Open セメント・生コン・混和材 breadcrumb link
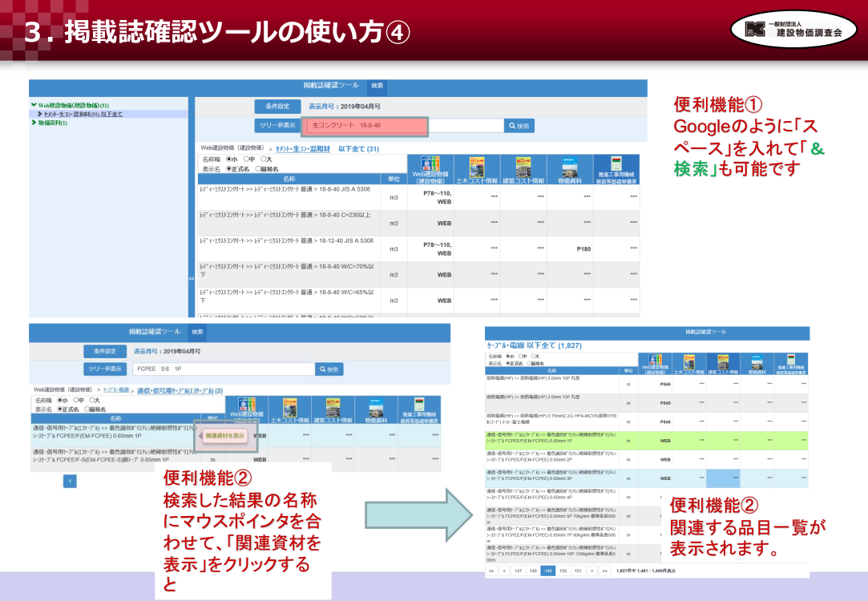 [x=303, y=149]
